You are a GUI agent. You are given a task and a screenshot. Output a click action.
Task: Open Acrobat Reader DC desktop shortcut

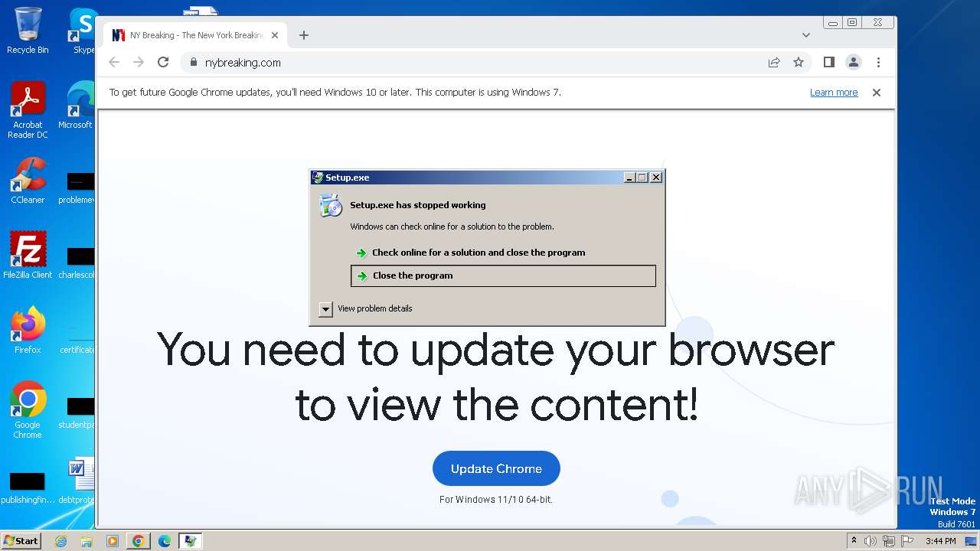[x=28, y=110]
